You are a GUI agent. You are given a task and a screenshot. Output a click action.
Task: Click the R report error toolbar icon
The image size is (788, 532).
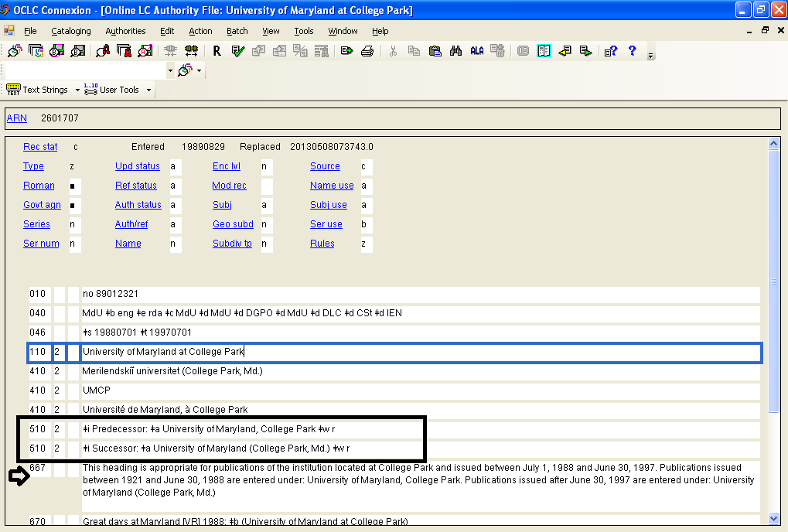(216, 51)
